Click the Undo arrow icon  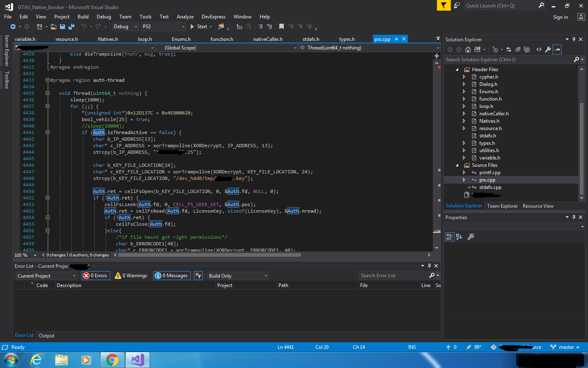click(x=84, y=27)
